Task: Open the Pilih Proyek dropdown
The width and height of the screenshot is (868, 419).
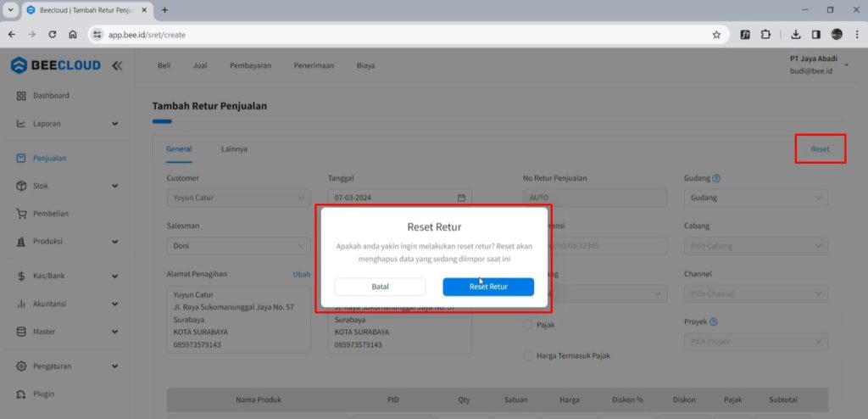Action: coord(756,342)
